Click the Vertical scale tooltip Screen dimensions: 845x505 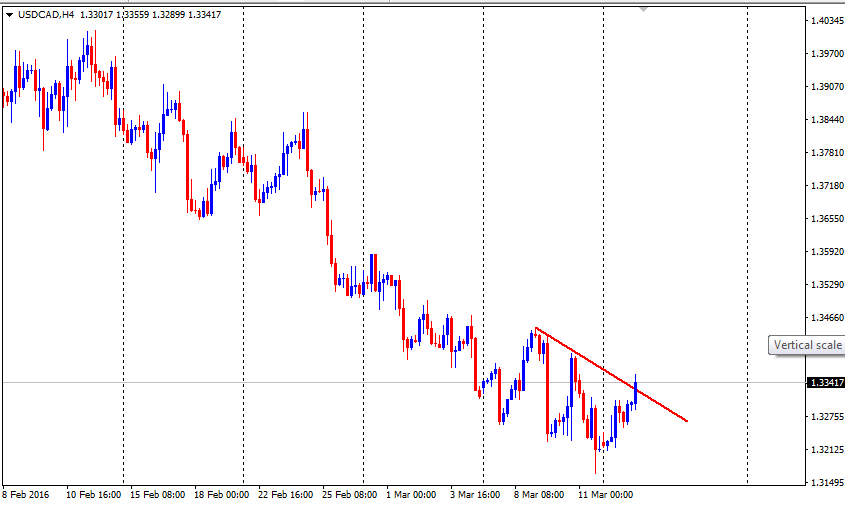(807, 345)
